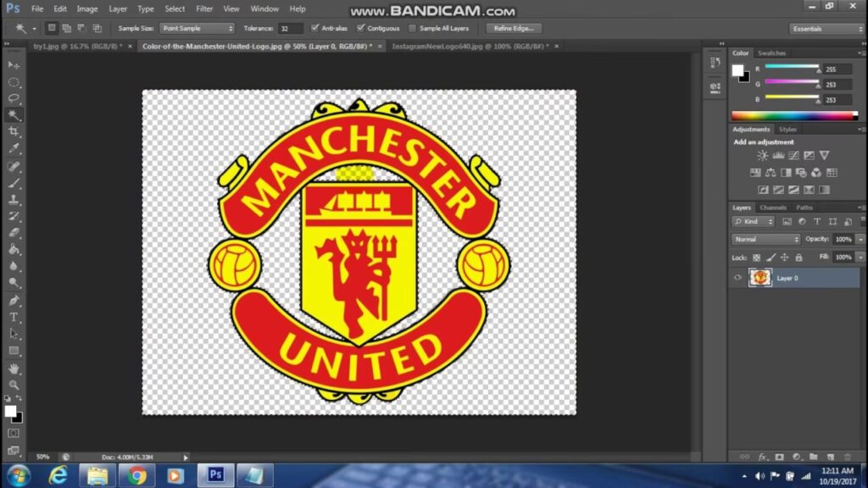This screenshot has height=488, width=868.
Task: Open the Filter menu
Action: tap(204, 8)
